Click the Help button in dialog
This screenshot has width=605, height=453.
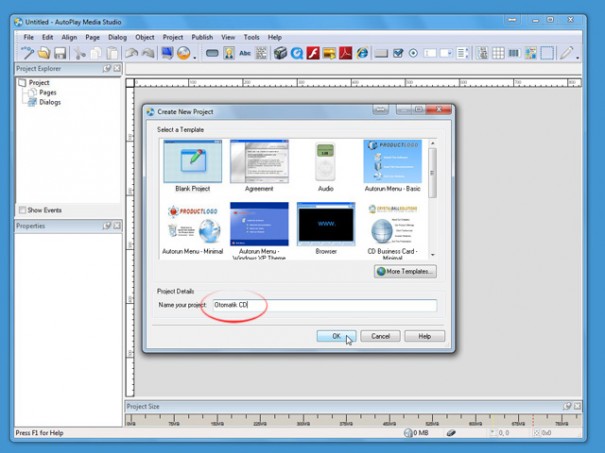point(424,336)
